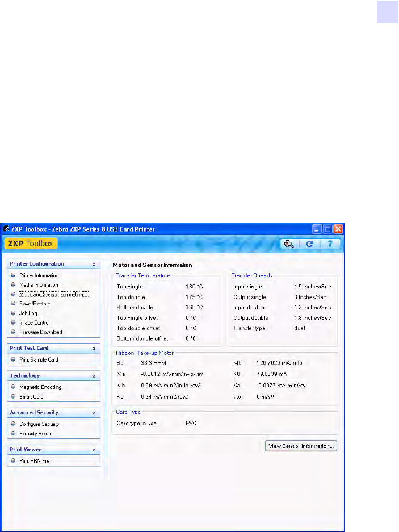Screen dimensions: 399x532
Task: Click the bullet icon beside Print Sample Card
Action: tap(13, 359)
